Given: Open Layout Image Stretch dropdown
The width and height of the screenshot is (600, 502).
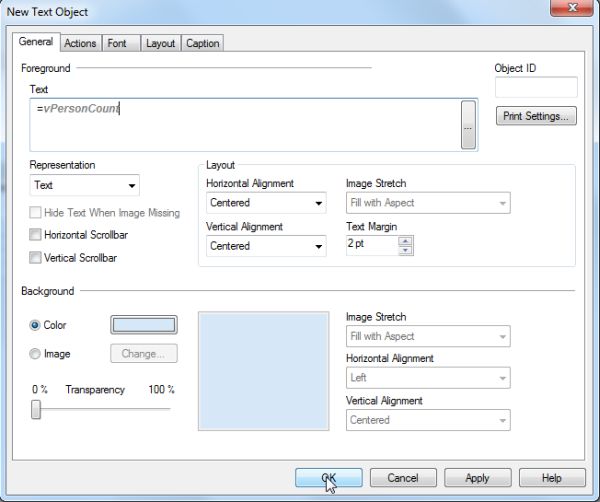Looking at the screenshot, I should pyautogui.click(x=428, y=203).
